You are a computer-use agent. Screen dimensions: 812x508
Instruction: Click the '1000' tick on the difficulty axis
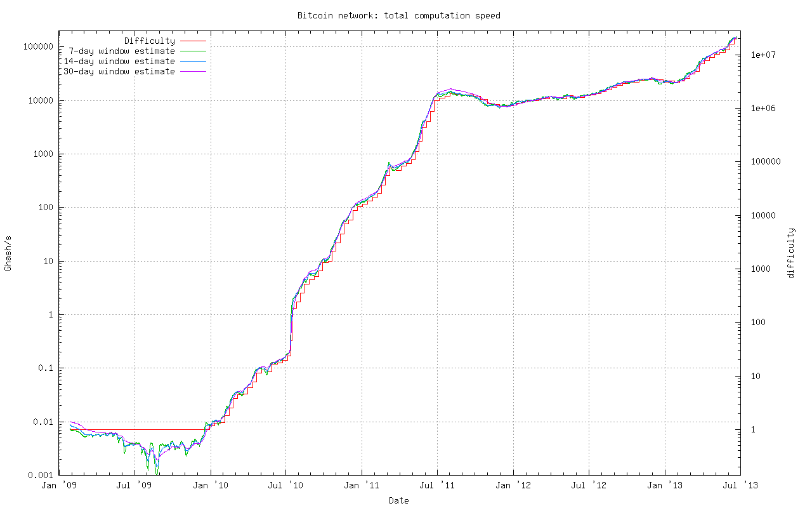click(x=761, y=269)
